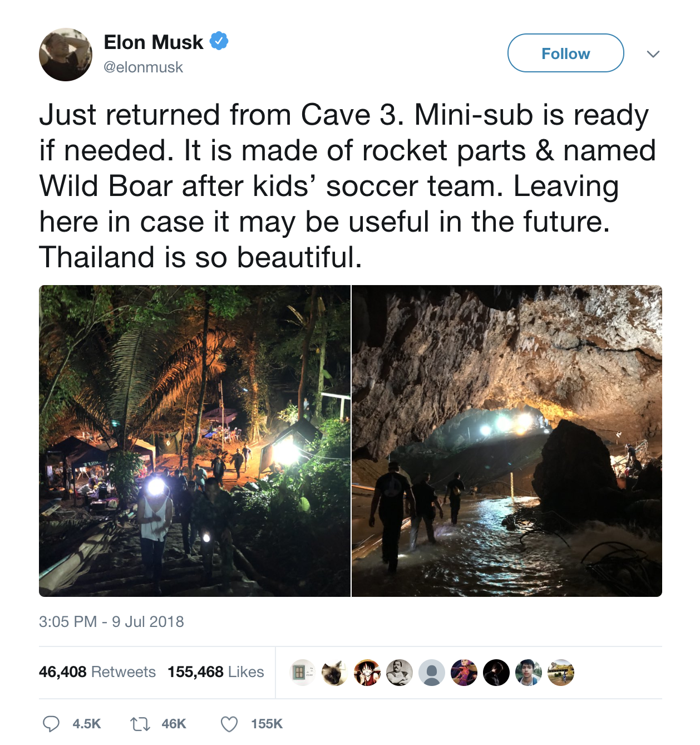Like the tweet with the heart icon
This screenshot has width=700, height=745.
pyautogui.click(x=229, y=723)
